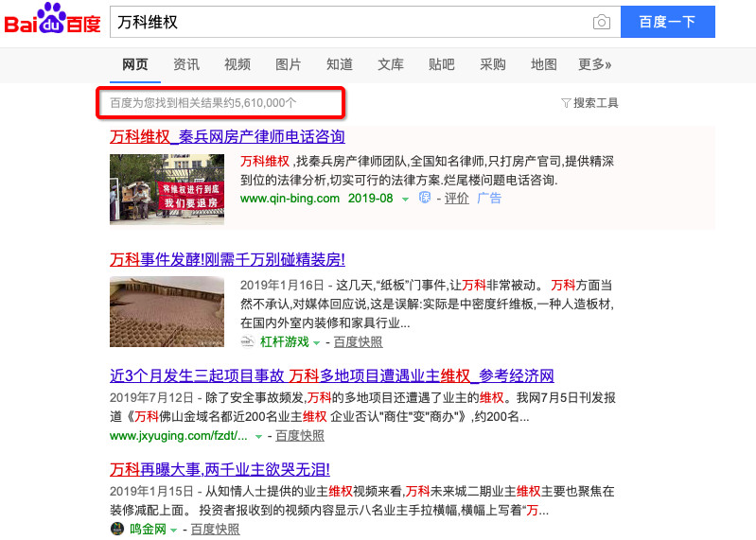The height and width of the screenshot is (540, 756).
Task: Click the 鸣金网 source icon
Action: (x=117, y=529)
